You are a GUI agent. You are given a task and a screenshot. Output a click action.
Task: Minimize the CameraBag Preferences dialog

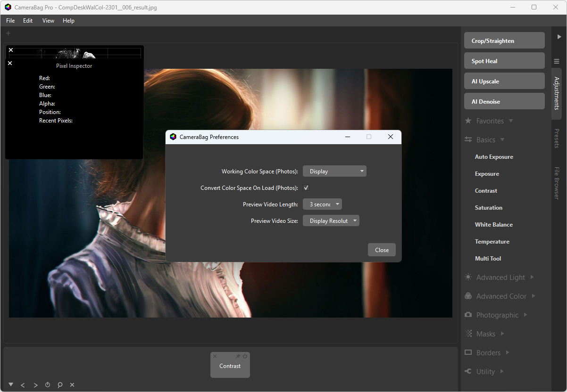pyautogui.click(x=348, y=137)
